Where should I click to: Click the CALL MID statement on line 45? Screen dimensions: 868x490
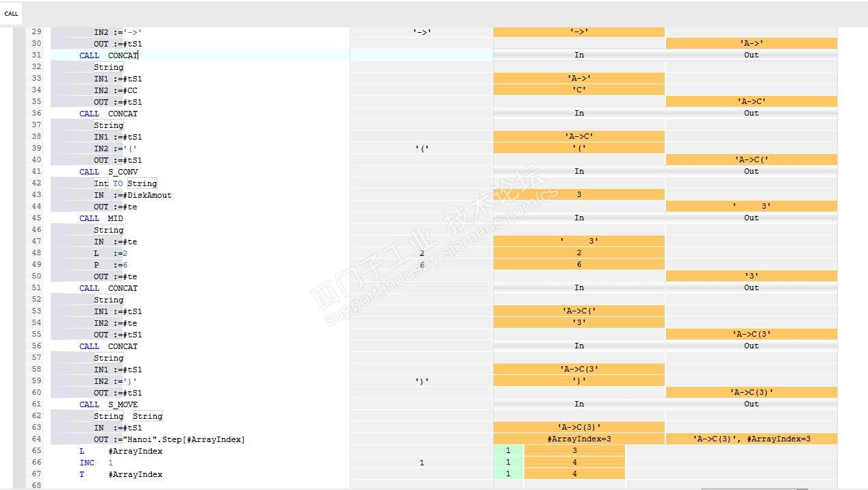coord(101,218)
